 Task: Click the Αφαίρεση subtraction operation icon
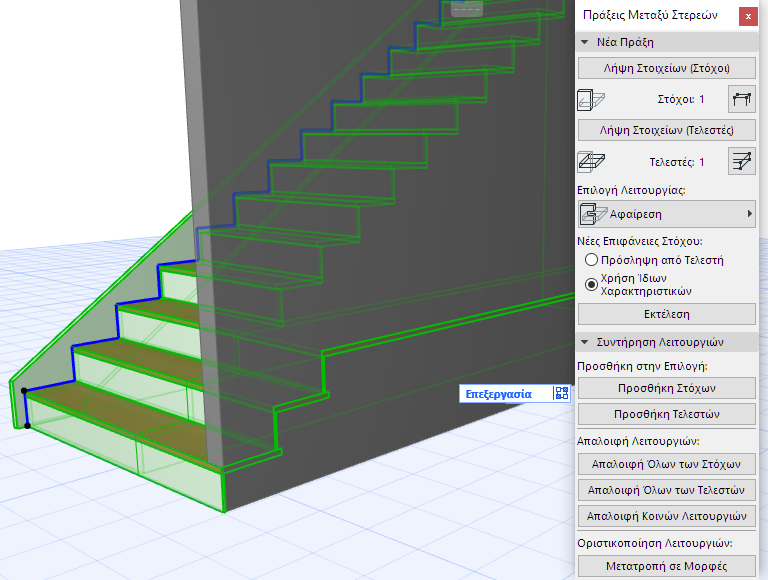coord(594,214)
